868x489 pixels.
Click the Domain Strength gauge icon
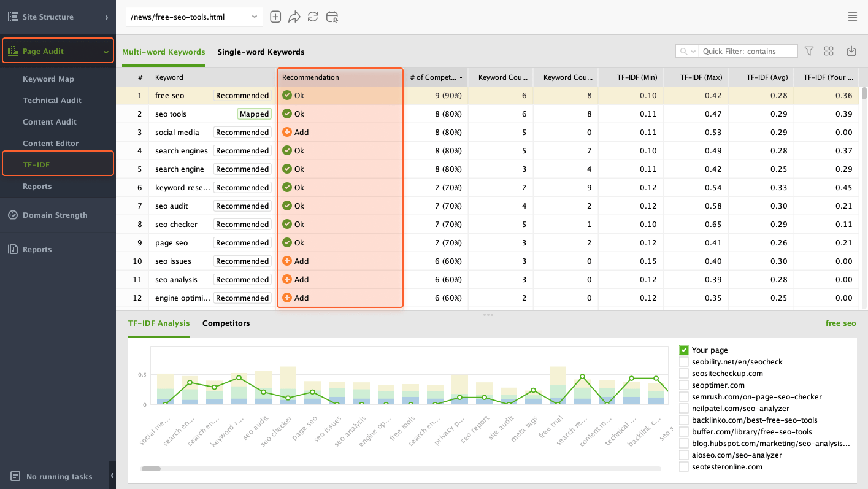(x=12, y=215)
